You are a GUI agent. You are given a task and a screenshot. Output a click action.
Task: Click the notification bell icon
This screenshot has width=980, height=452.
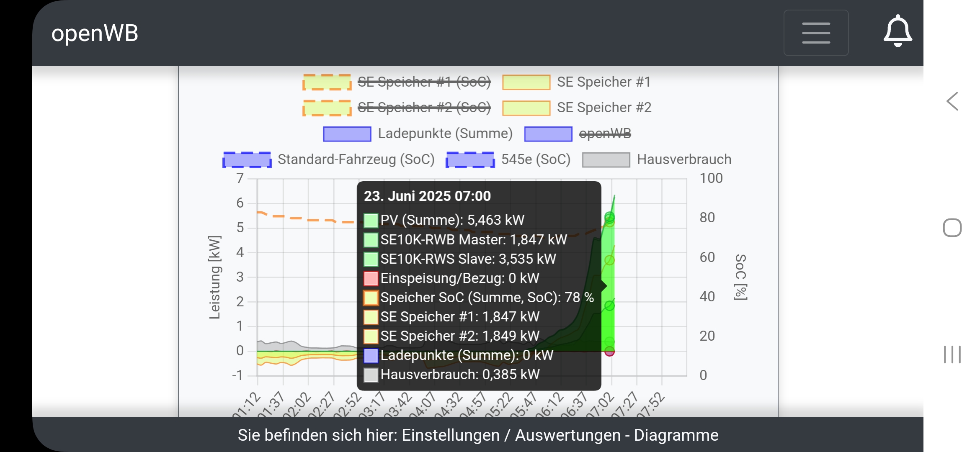point(897,31)
